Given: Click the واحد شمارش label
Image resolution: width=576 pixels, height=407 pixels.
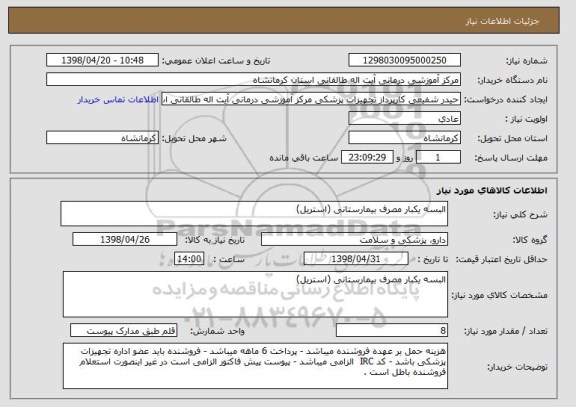Looking at the screenshot, I should coord(217,331).
